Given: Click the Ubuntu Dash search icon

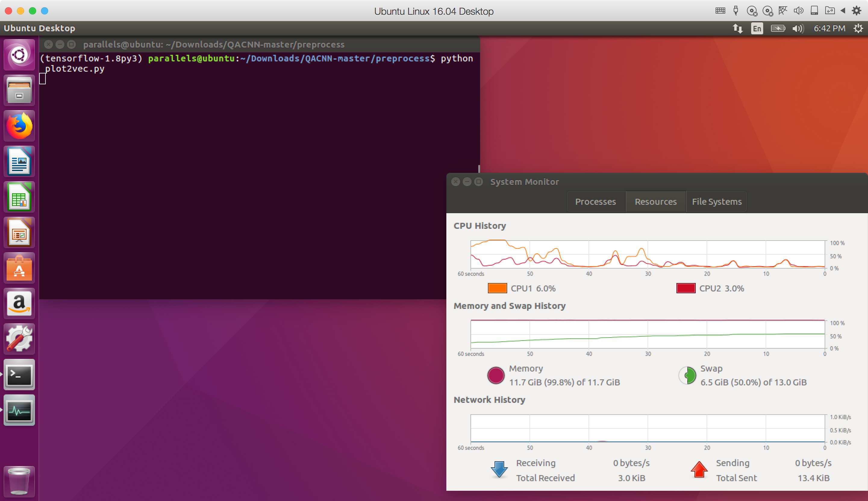Looking at the screenshot, I should (19, 55).
